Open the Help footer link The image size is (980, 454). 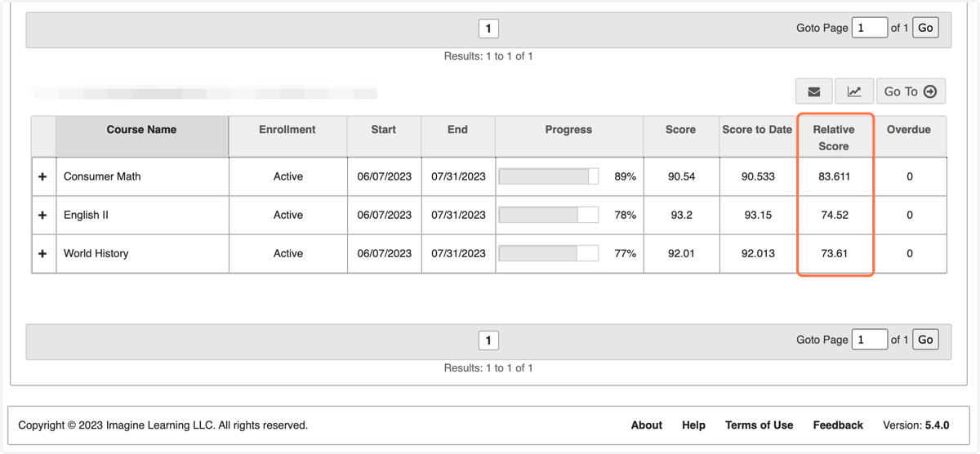tap(693, 425)
